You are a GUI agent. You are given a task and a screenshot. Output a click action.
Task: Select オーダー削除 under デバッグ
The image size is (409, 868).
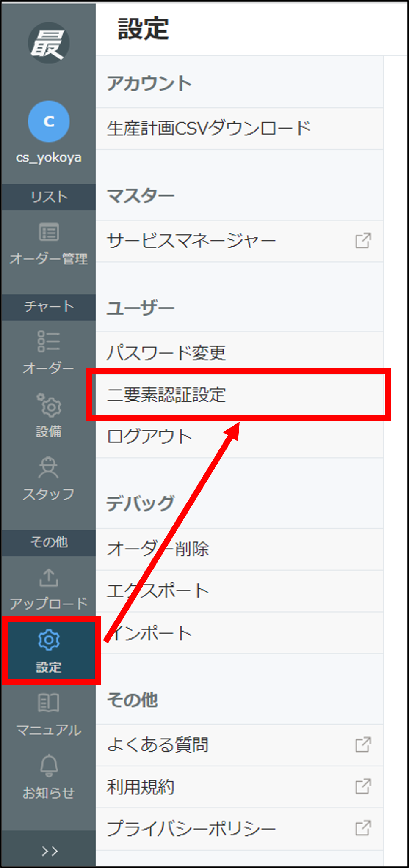[x=240, y=549]
